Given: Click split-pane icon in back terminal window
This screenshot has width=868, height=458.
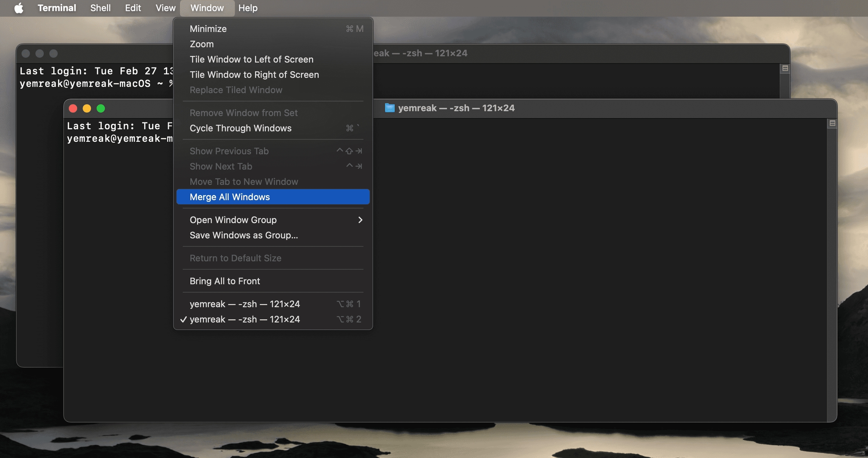Looking at the screenshot, I should coord(785,68).
